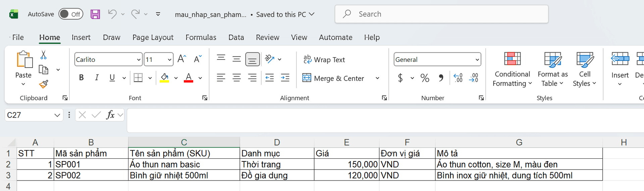Toggle Bold formatting

[x=81, y=78]
